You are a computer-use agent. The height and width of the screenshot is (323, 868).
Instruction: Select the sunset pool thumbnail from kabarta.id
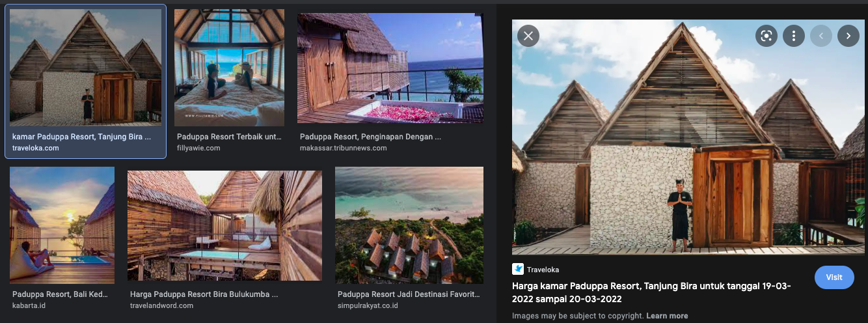[x=62, y=225]
